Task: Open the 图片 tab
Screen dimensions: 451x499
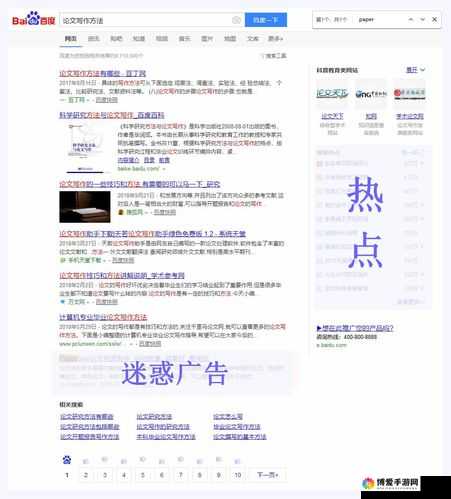Action: tap(207, 39)
